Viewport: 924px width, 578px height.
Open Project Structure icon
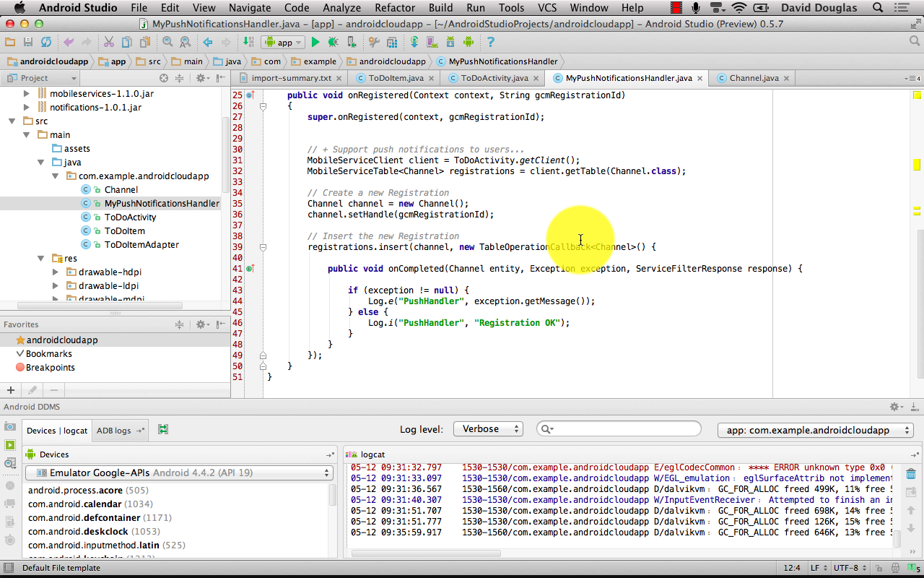(392, 42)
